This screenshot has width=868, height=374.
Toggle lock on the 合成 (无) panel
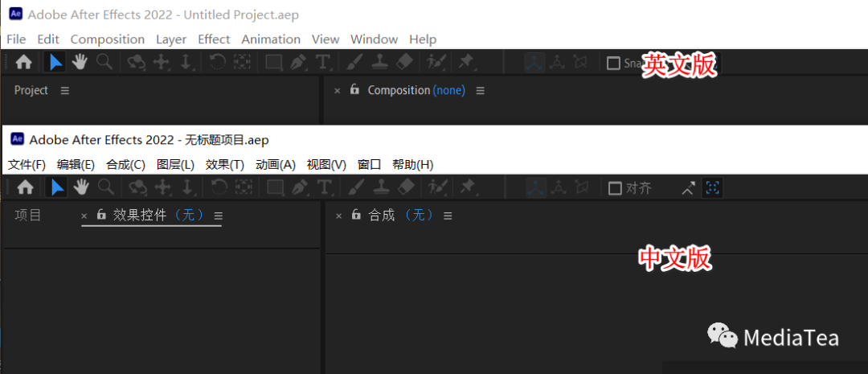356,215
